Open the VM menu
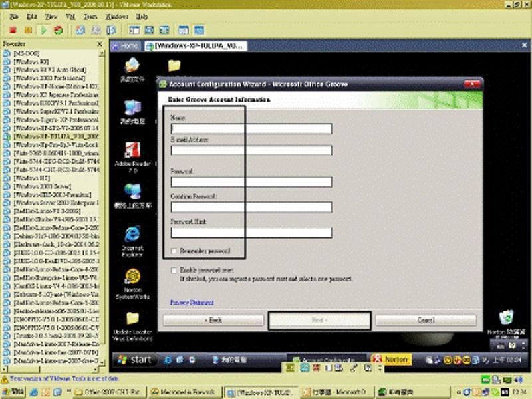The width and height of the screenshot is (532, 399). 70,16
